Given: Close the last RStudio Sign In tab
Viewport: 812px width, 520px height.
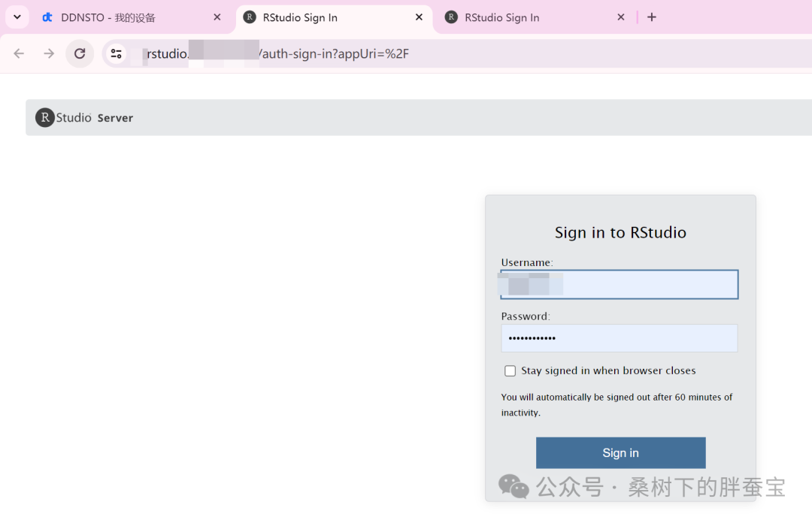Looking at the screenshot, I should (x=621, y=17).
